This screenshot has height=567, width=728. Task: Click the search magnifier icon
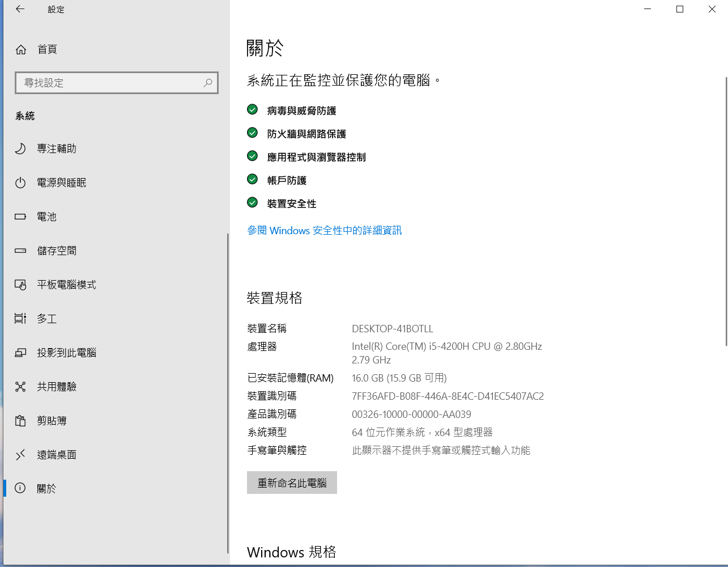click(x=208, y=83)
